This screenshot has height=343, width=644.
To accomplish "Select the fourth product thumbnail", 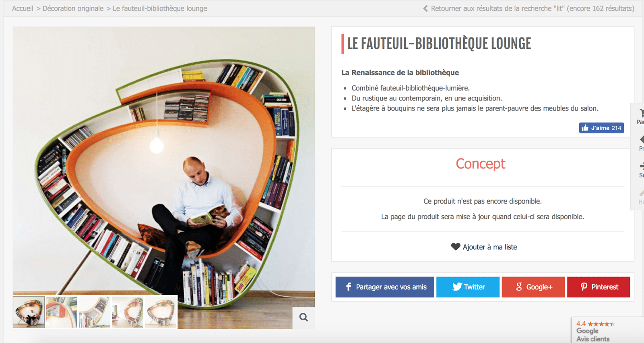I will pyautogui.click(x=128, y=312).
